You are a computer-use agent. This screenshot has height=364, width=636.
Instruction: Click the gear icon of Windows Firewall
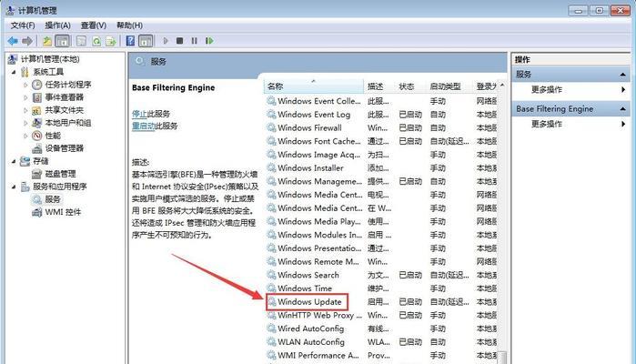(x=271, y=127)
